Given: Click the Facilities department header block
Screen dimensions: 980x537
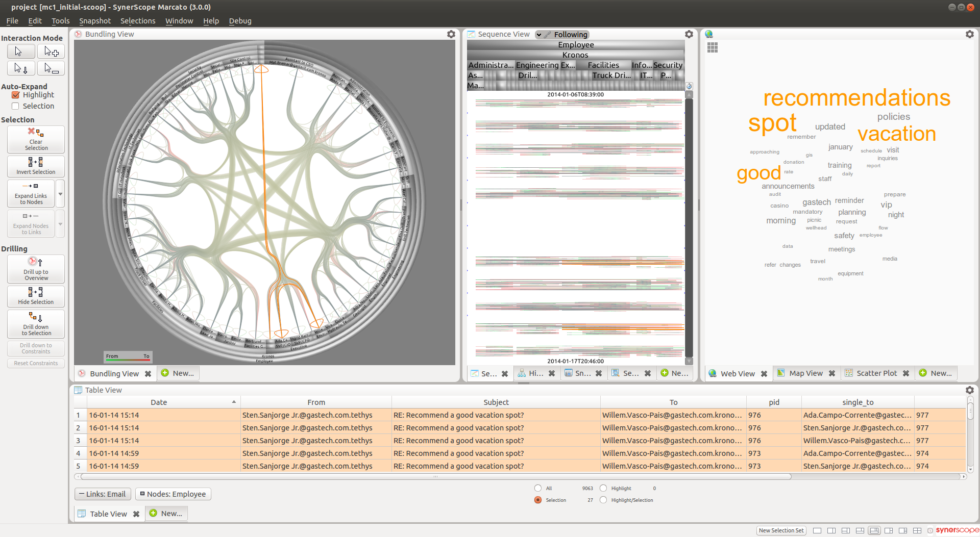Looking at the screenshot, I should pyautogui.click(x=603, y=65).
